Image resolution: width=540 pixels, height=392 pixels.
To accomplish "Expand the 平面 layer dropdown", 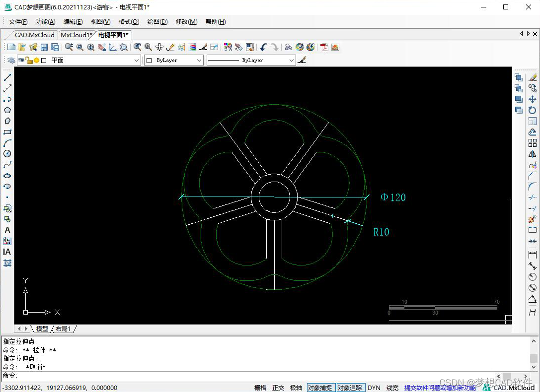I will click(x=137, y=60).
